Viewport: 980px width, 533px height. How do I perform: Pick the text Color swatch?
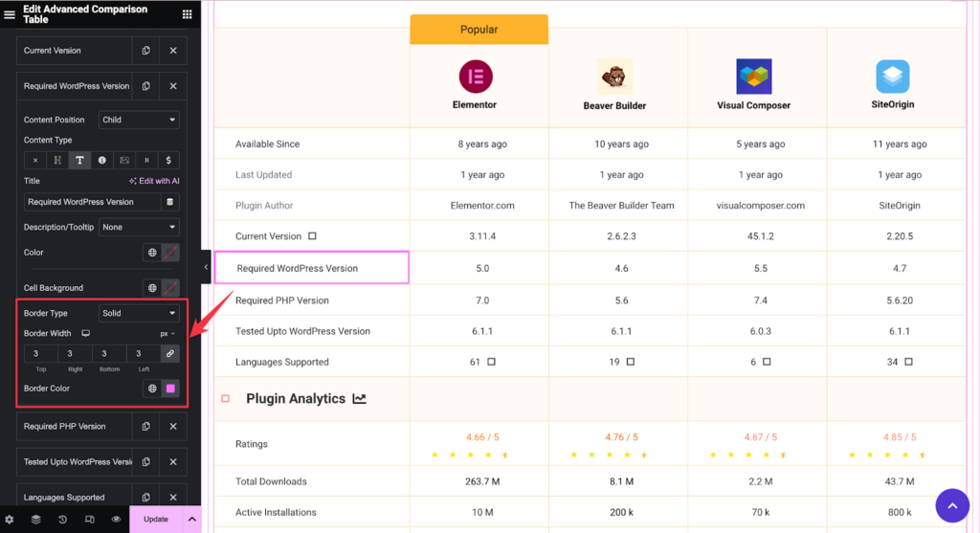170,253
